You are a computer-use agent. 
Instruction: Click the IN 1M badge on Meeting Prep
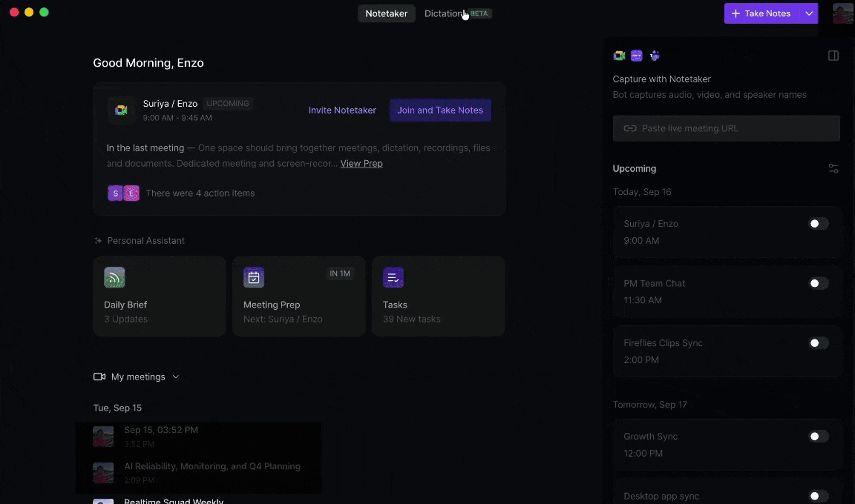(340, 273)
